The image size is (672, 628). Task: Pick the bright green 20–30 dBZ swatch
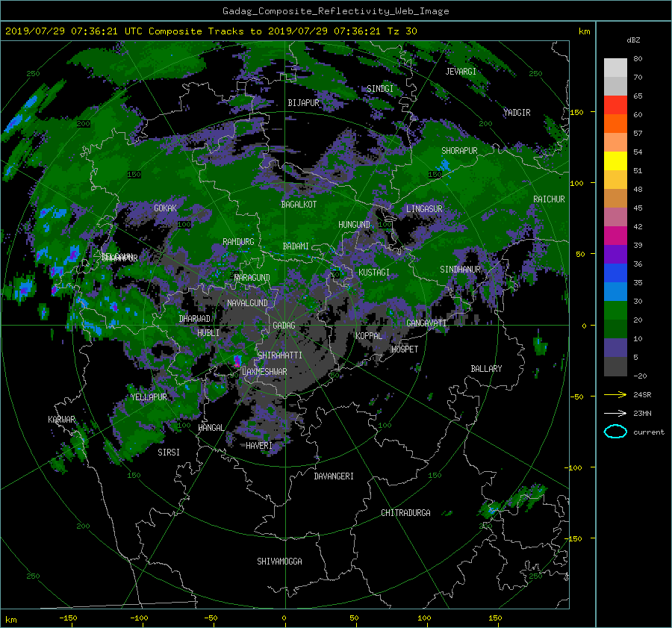[615, 311]
